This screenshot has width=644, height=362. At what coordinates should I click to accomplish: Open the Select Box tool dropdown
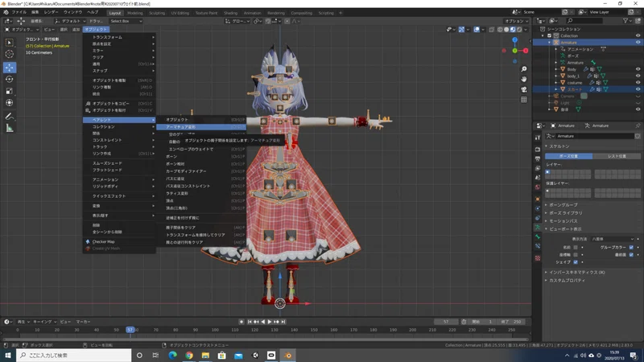point(126,21)
